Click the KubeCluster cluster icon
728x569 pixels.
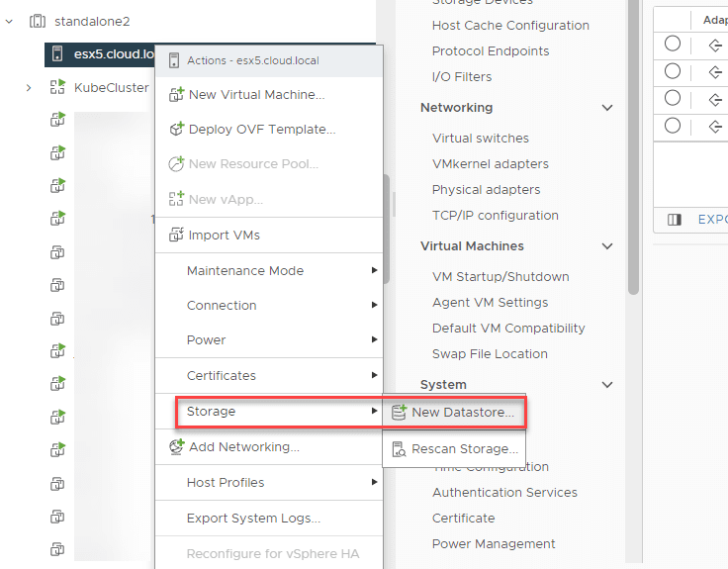coord(57,87)
